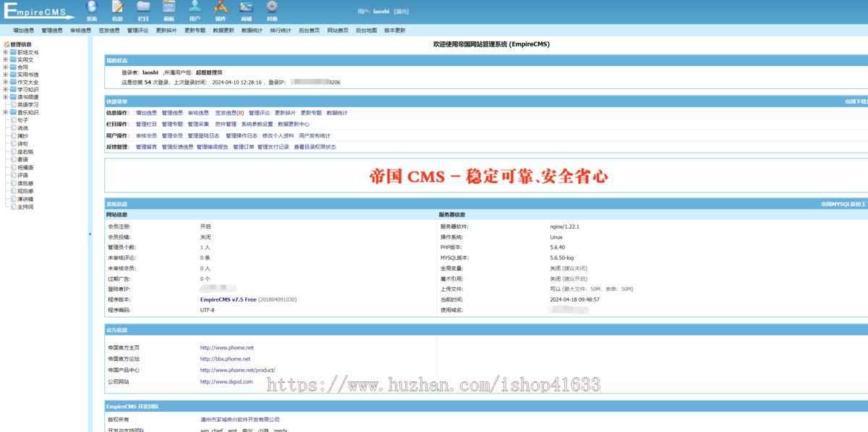868x432 pixels.
Task: Select 签发信息 in the top menu bar
Action: pyautogui.click(x=109, y=30)
